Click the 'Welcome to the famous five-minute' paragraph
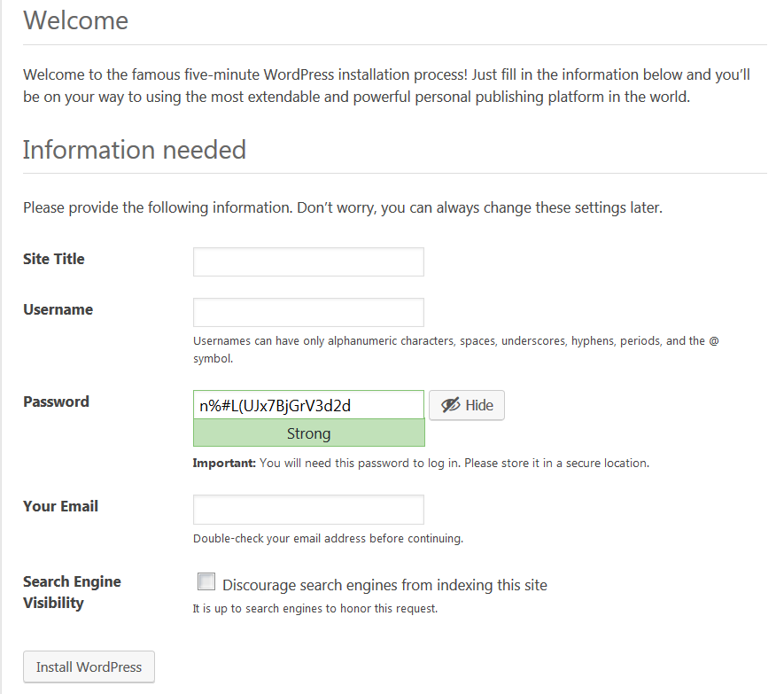Screen dimensions: 784x694 click(x=386, y=86)
